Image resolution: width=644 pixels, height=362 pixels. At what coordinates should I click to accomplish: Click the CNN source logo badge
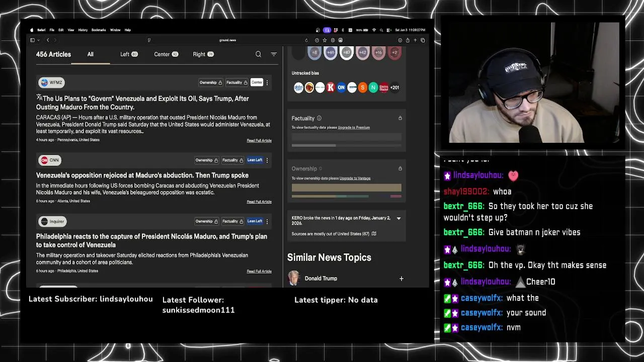(50, 160)
